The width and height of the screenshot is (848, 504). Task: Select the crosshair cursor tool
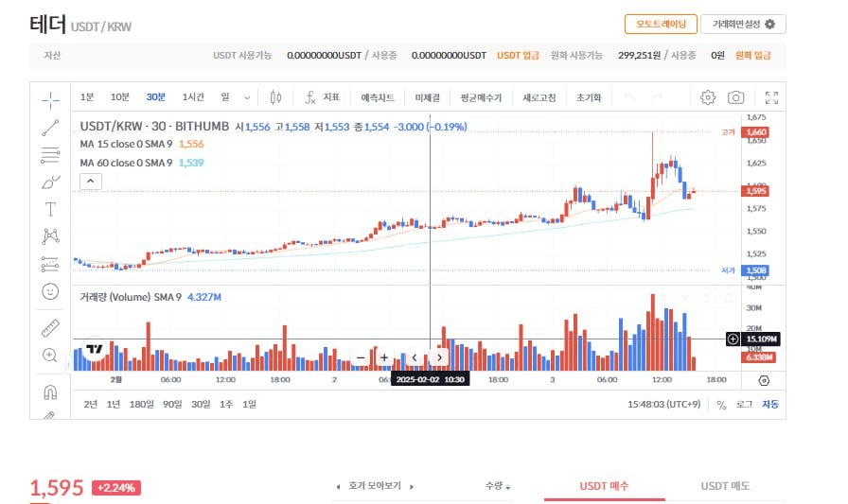(50, 97)
